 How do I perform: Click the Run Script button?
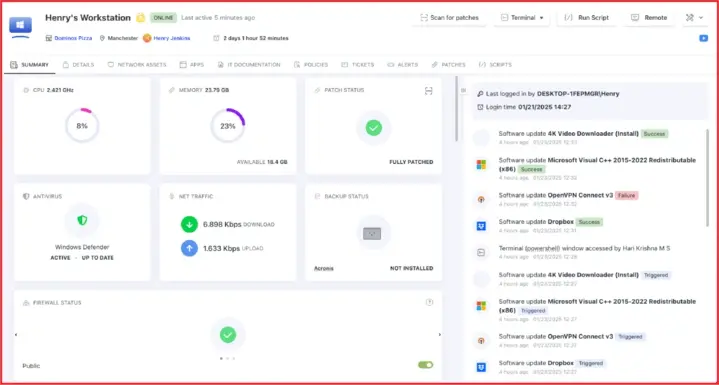[586, 18]
